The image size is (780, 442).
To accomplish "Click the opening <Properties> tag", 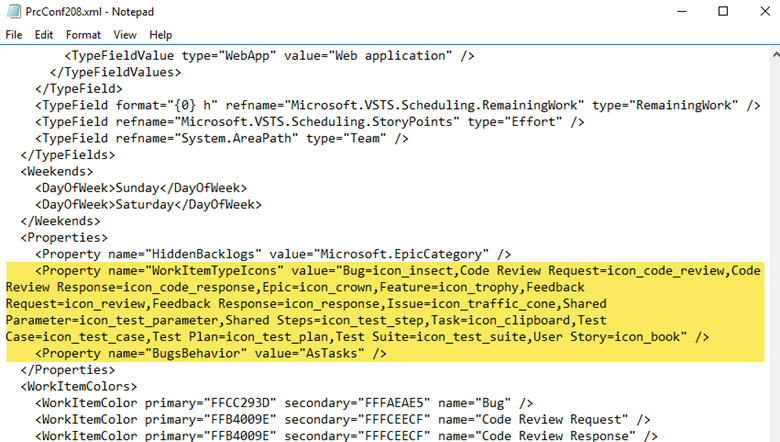I will (64, 238).
